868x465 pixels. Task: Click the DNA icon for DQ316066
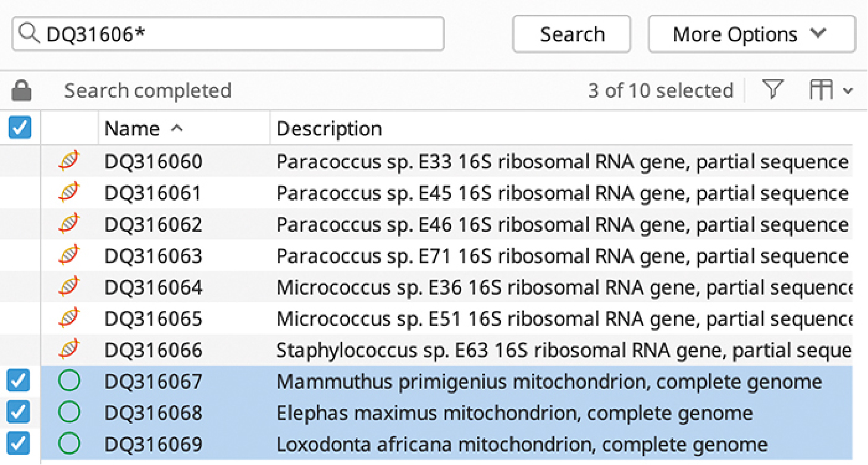[70, 350]
